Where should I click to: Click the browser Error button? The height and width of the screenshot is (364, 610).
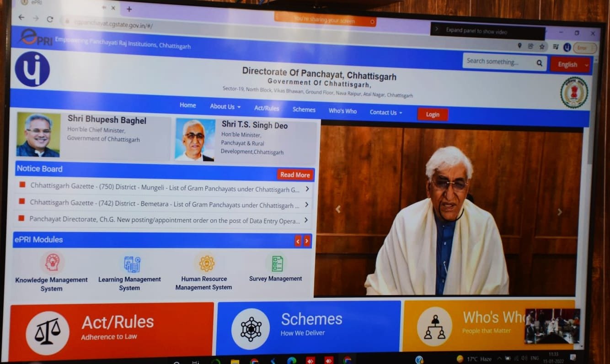pos(585,48)
